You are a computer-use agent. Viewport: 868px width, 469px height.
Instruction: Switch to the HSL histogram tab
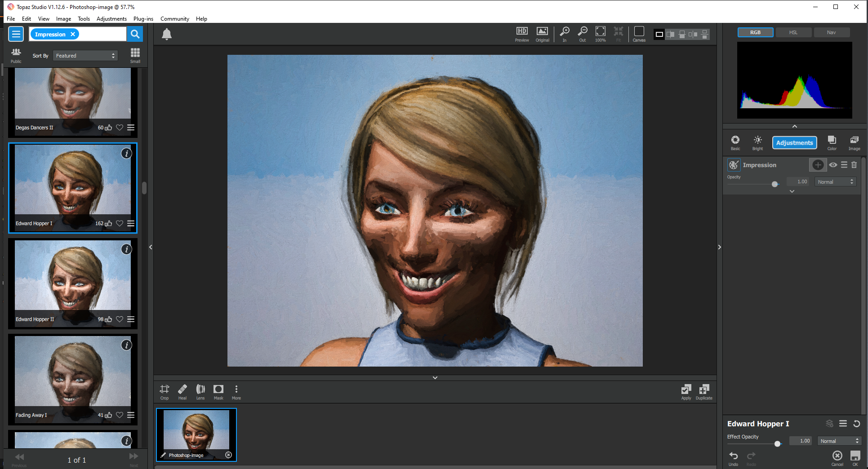(x=793, y=32)
